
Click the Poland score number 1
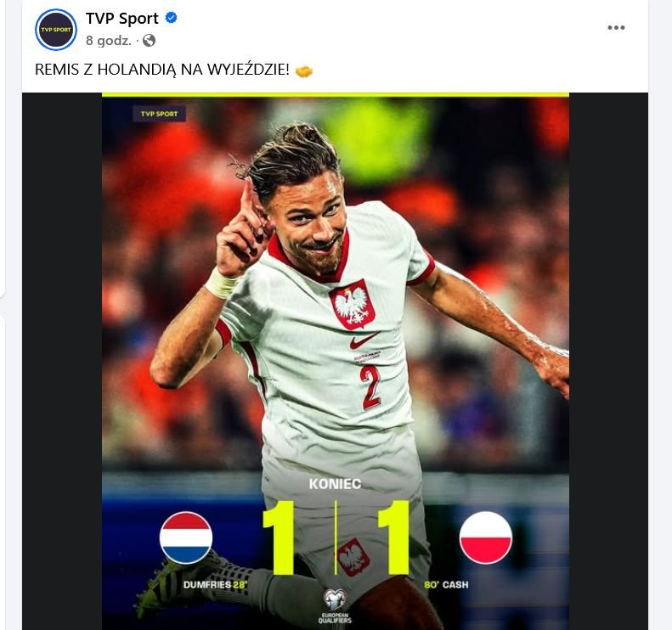point(393,538)
